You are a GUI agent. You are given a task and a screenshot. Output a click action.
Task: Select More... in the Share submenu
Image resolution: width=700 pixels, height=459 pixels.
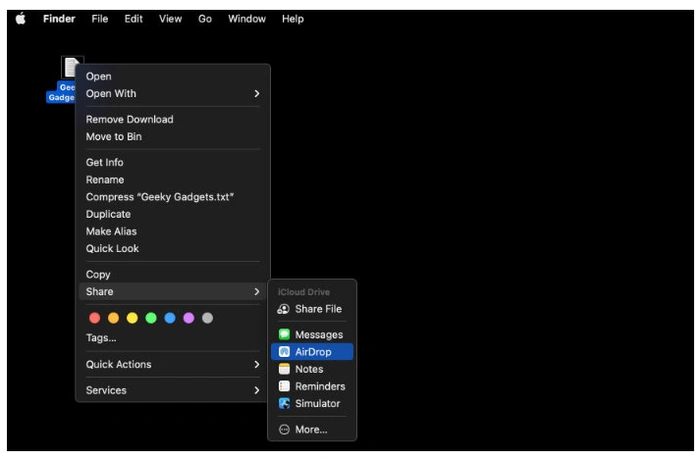tap(312, 430)
